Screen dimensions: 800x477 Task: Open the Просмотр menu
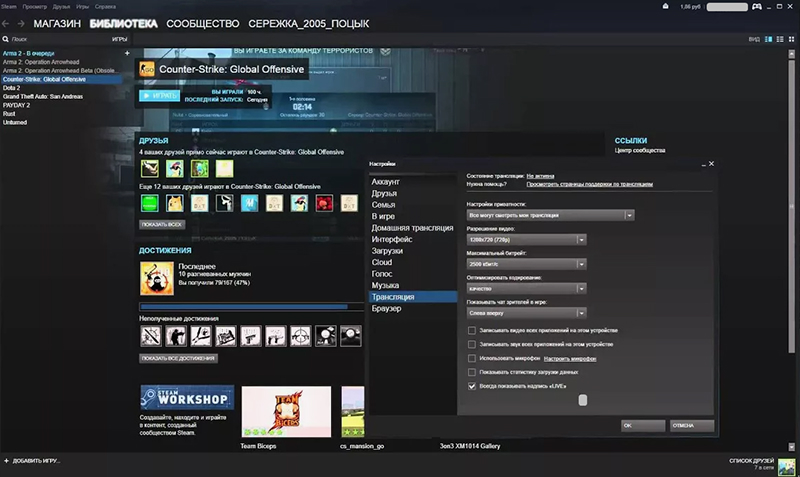(34, 7)
